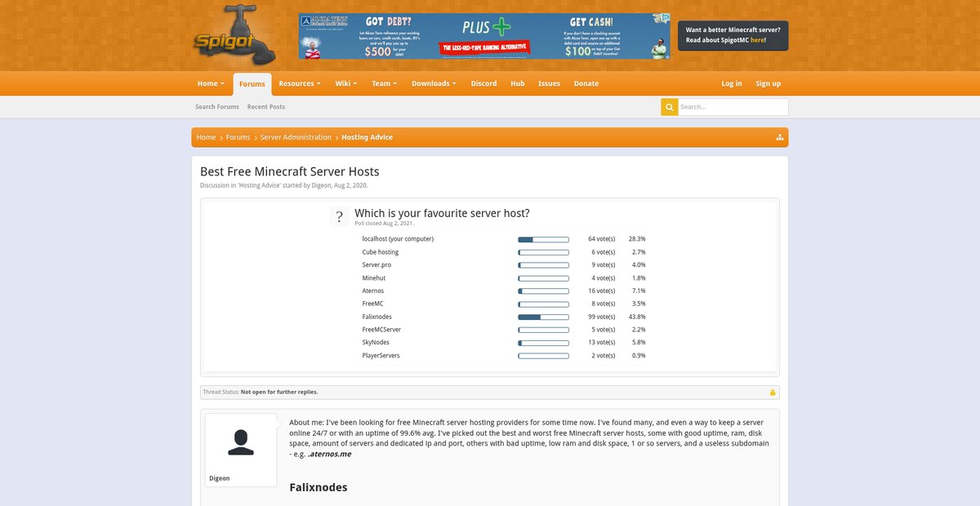The image size is (980, 506).
Task: Click the Server Administration breadcrumb
Action: point(296,137)
